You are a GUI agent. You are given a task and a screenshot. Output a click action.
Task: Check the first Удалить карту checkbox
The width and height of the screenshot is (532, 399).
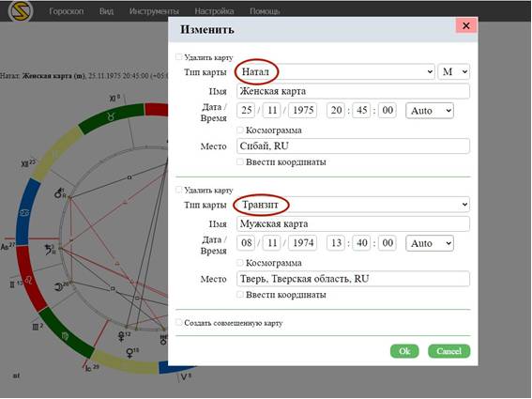(178, 56)
